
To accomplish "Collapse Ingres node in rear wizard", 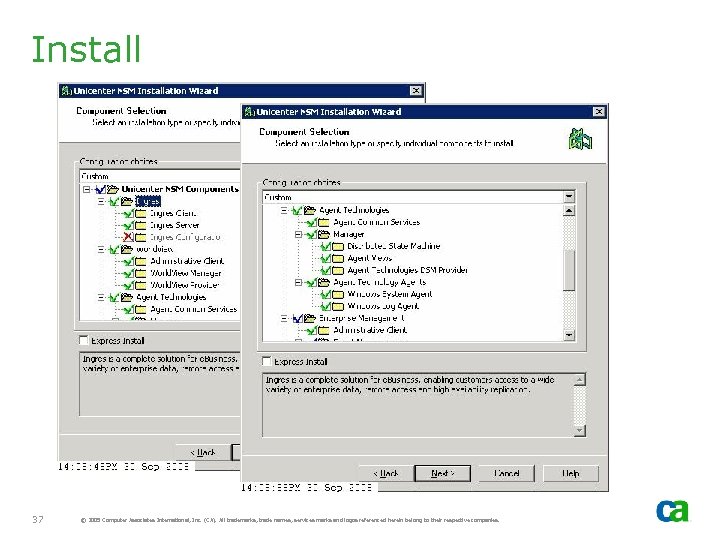I will [101, 201].
